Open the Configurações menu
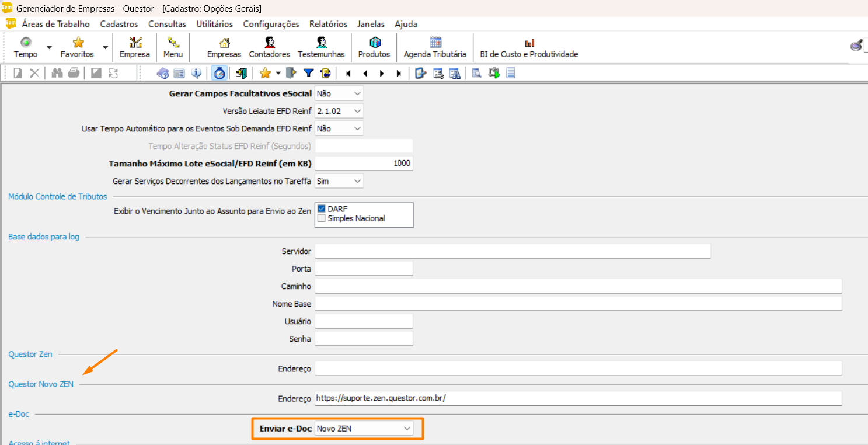 click(x=271, y=24)
